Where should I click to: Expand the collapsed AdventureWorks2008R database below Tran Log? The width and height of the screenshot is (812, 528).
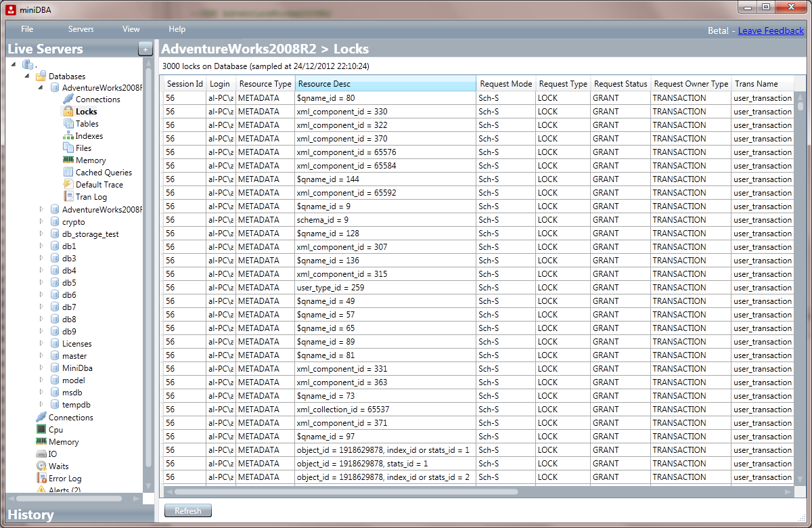41,209
